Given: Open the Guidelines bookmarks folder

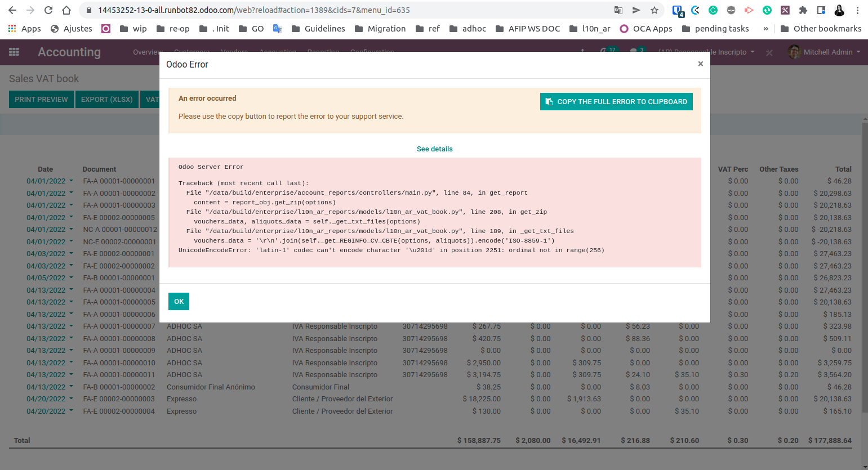Looking at the screenshot, I should pyautogui.click(x=318, y=29).
